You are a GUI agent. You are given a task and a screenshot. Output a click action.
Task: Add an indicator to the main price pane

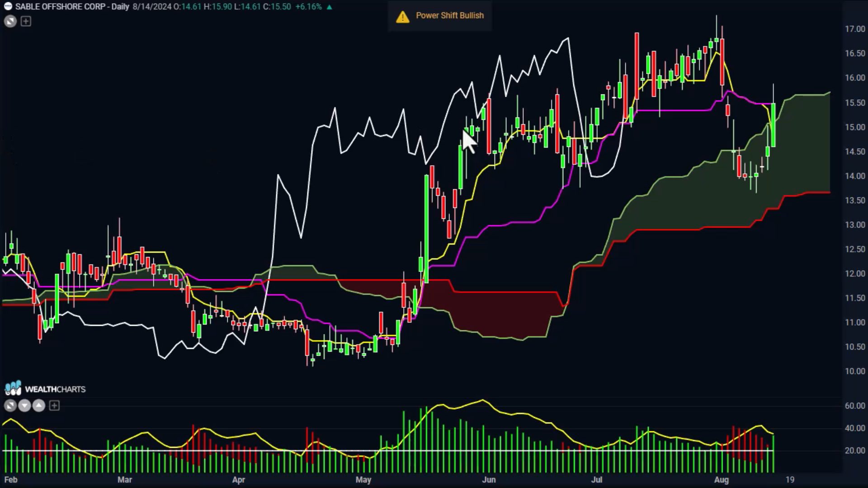click(x=26, y=21)
